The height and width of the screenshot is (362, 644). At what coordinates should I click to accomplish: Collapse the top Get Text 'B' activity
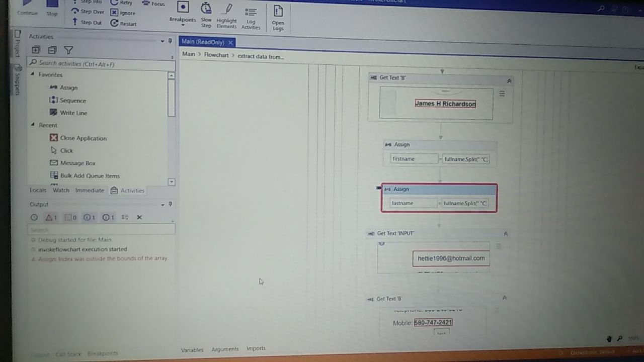pyautogui.click(x=509, y=80)
